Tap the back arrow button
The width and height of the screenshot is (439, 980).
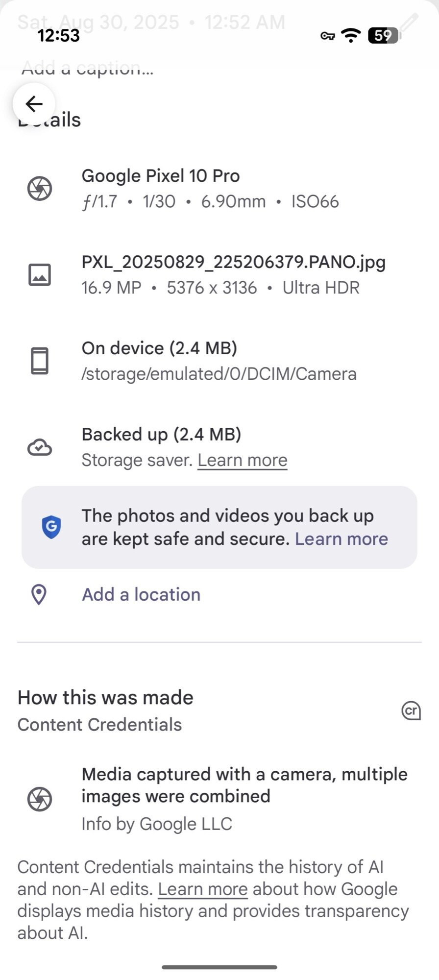[34, 104]
